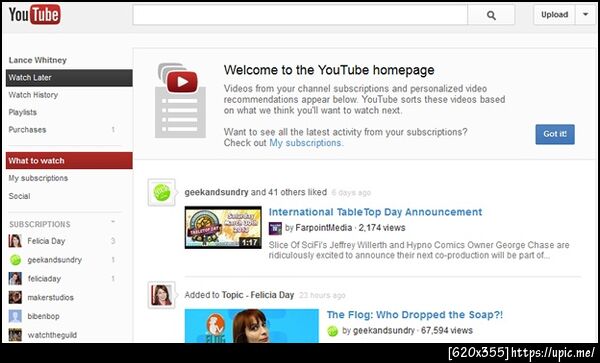
Task: Play the TableTop Day video thumbnail
Action: click(x=223, y=228)
